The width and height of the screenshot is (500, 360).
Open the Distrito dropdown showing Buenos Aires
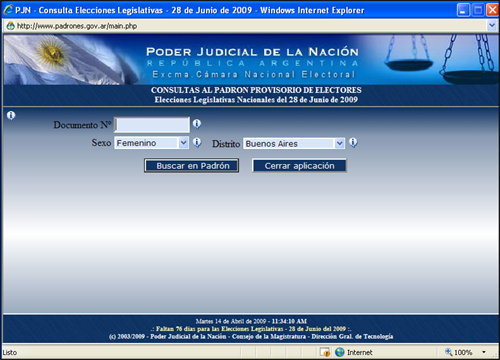coord(294,144)
